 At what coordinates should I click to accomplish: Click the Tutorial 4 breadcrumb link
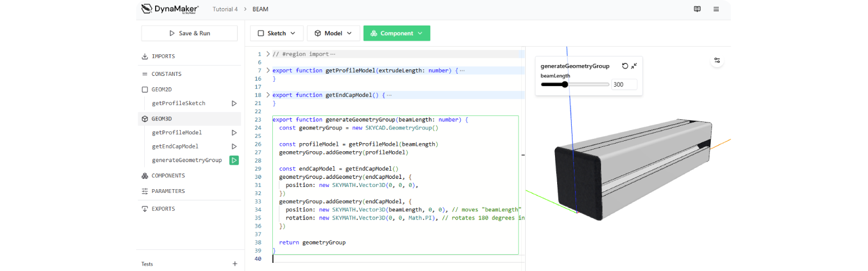pos(225,9)
